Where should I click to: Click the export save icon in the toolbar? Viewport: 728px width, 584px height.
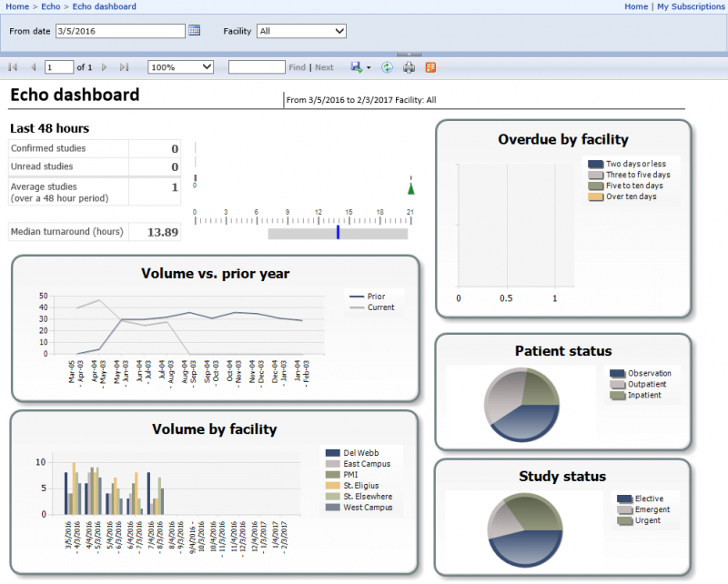click(x=356, y=66)
